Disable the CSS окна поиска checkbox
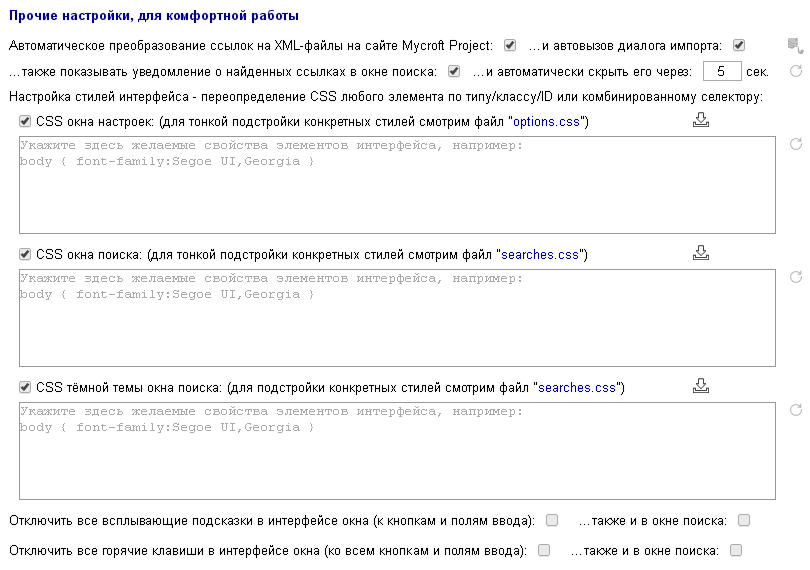Screen dimensions: 810x570 (25, 254)
